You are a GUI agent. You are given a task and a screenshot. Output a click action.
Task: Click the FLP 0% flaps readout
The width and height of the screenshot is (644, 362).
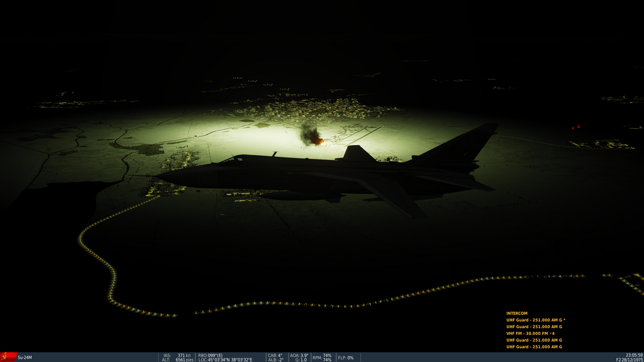coord(346,358)
